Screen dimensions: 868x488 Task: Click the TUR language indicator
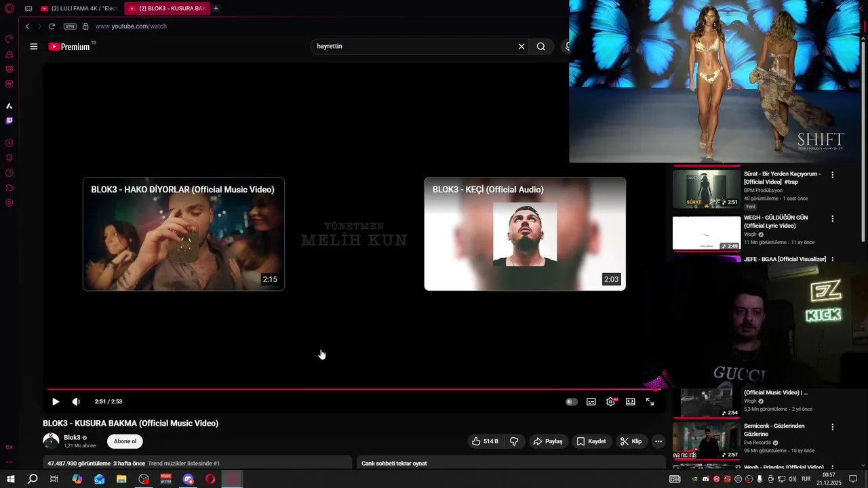pyautogui.click(x=806, y=479)
